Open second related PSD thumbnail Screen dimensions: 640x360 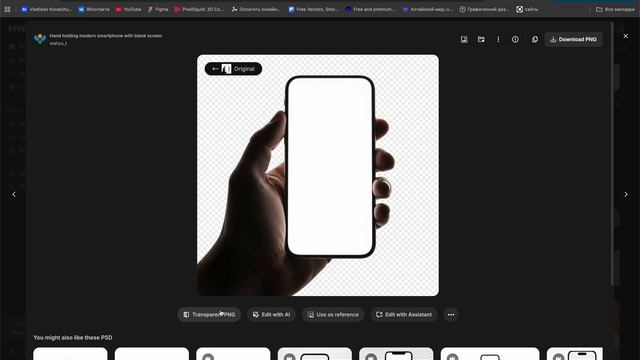pyautogui.click(x=152, y=353)
